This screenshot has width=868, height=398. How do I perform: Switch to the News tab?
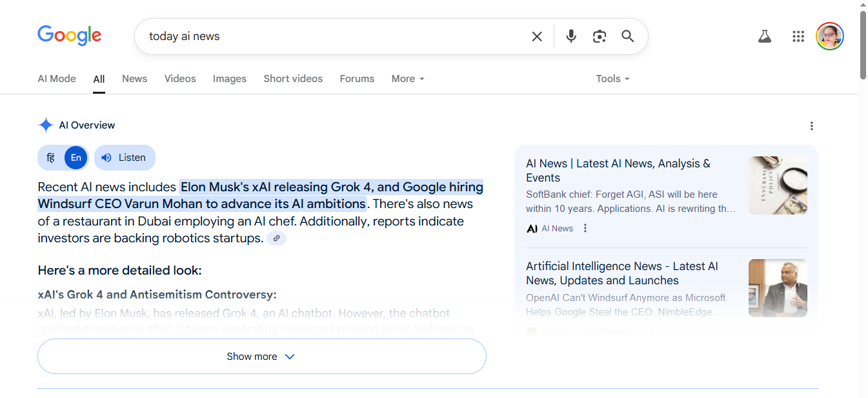click(x=134, y=79)
